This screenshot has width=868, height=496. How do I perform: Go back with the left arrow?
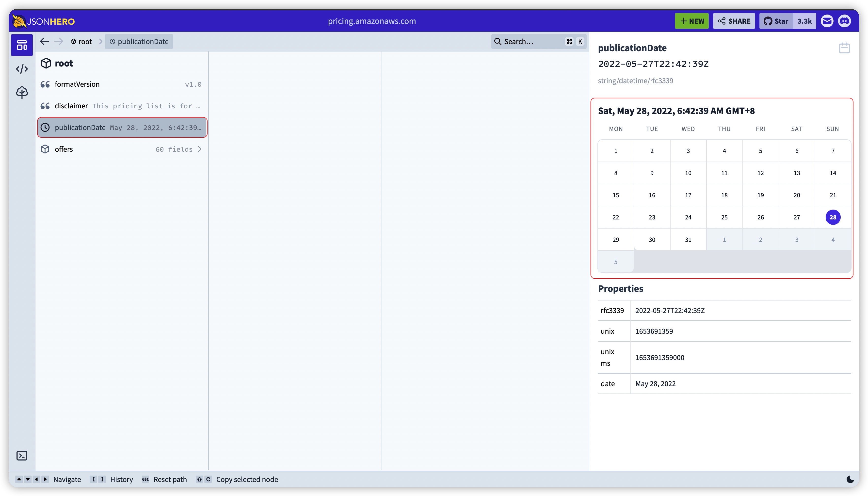45,42
